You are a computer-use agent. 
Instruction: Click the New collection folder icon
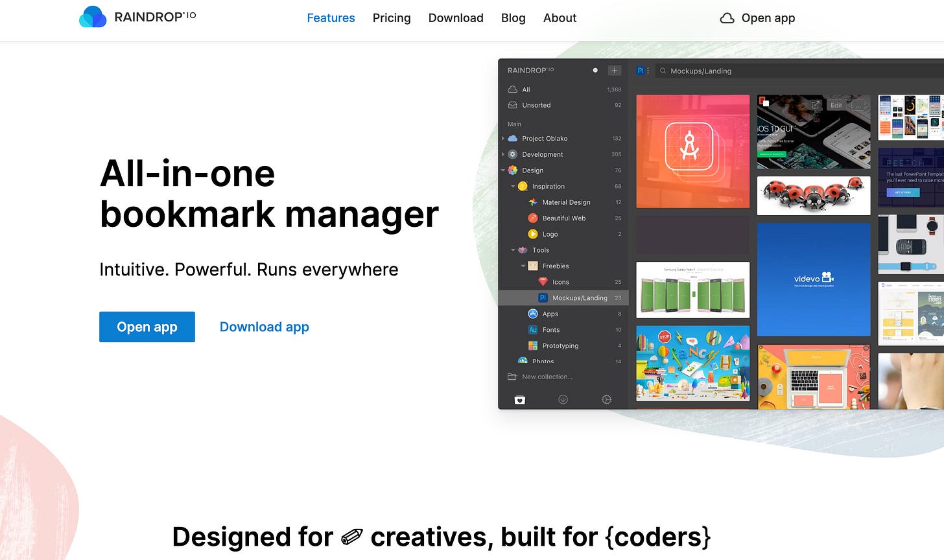512,377
